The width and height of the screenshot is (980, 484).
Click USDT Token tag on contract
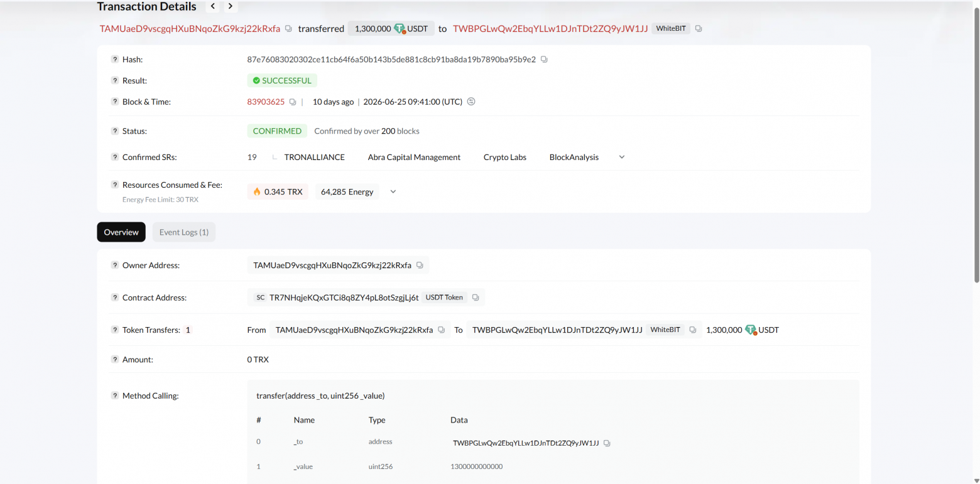coord(444,298)
